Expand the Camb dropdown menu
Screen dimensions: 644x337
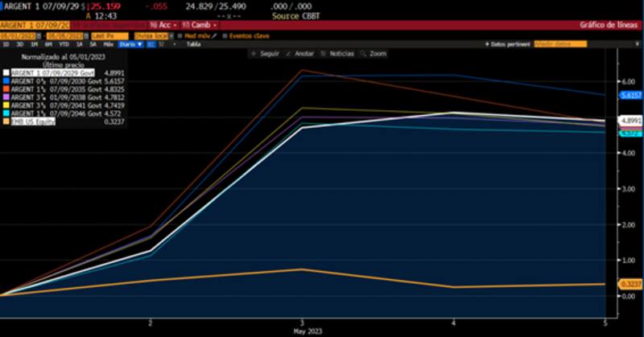[197, 26]
